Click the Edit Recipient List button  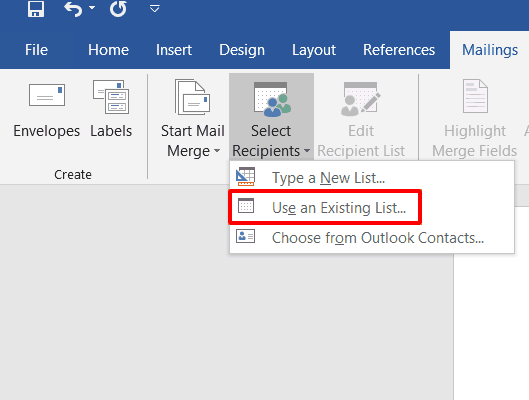tap(361, 118)
